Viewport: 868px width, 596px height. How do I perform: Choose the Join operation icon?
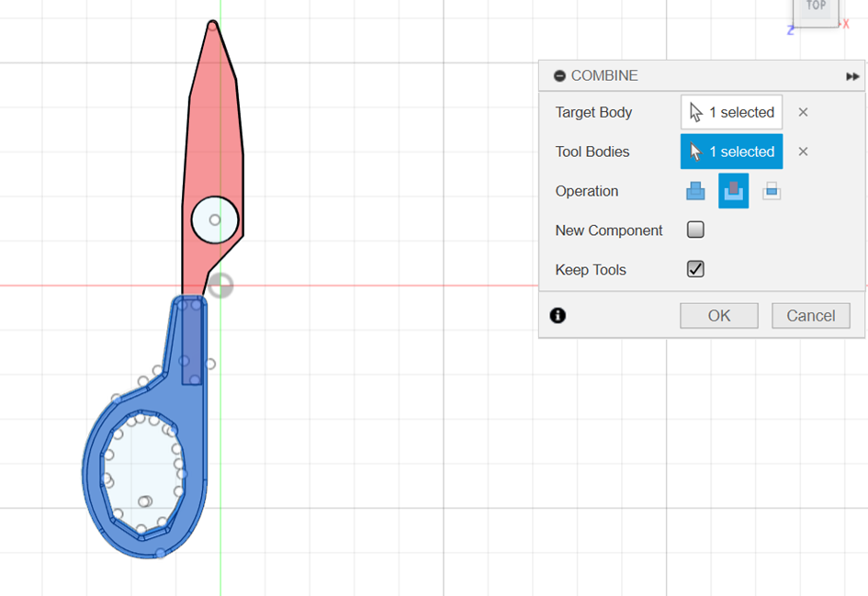[x=695, y=191]
